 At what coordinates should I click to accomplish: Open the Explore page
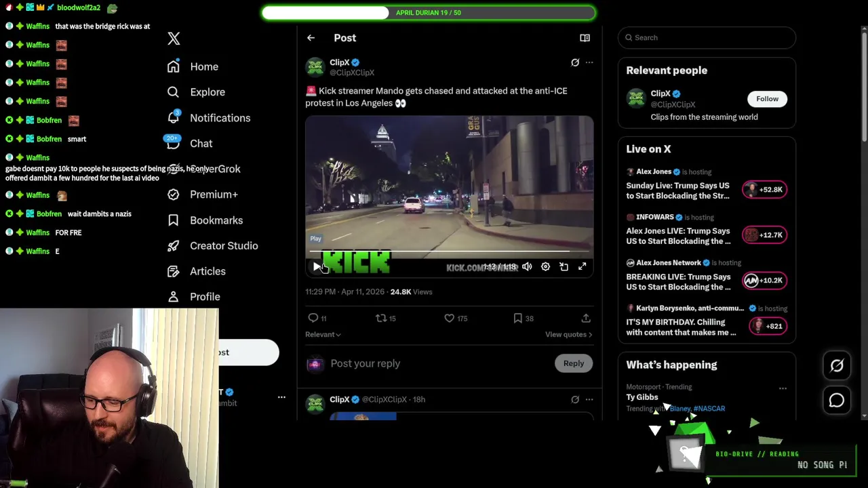(x=196, y=92)
